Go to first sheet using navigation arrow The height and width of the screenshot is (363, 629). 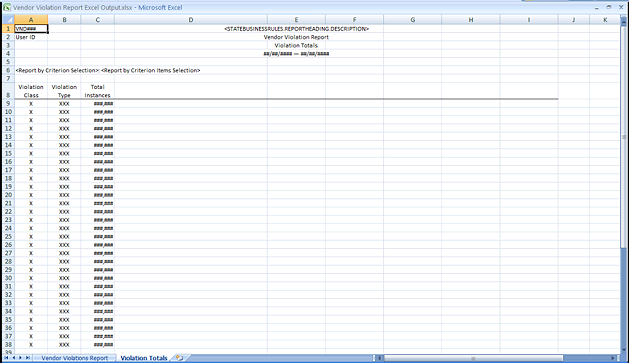pos(6,358)
